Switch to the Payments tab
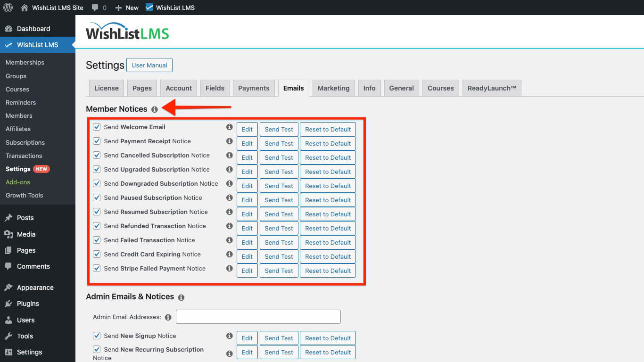This screenshot has width=644, height=362. coord(254,88)
